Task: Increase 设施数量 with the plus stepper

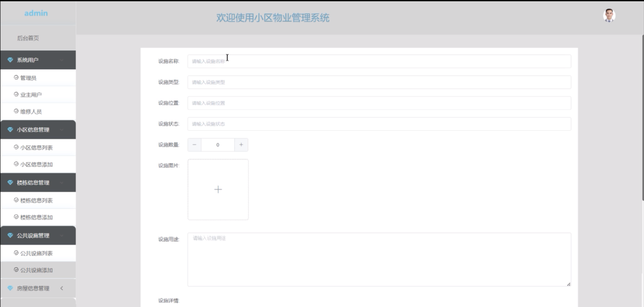Action: pos(241,145)
